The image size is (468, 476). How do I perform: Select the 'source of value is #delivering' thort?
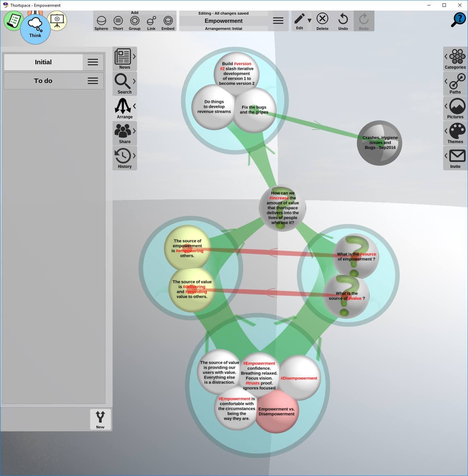click(192, 289)
